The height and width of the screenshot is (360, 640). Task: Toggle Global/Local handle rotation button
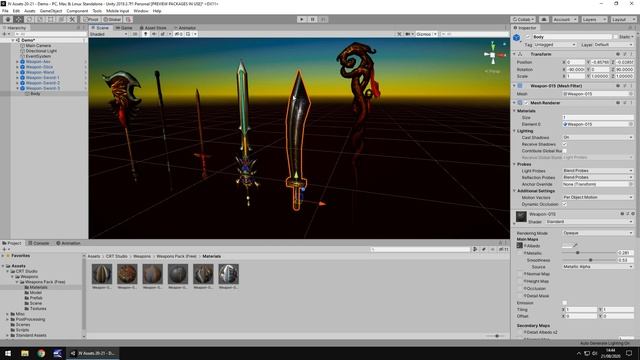pyautogui.click(x=112, y=19)
